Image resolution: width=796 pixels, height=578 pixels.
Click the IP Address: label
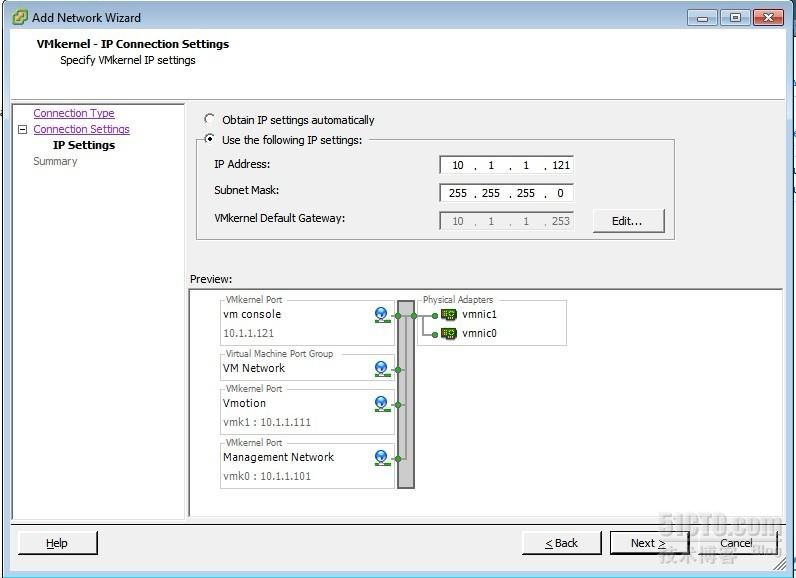point(242,164)
